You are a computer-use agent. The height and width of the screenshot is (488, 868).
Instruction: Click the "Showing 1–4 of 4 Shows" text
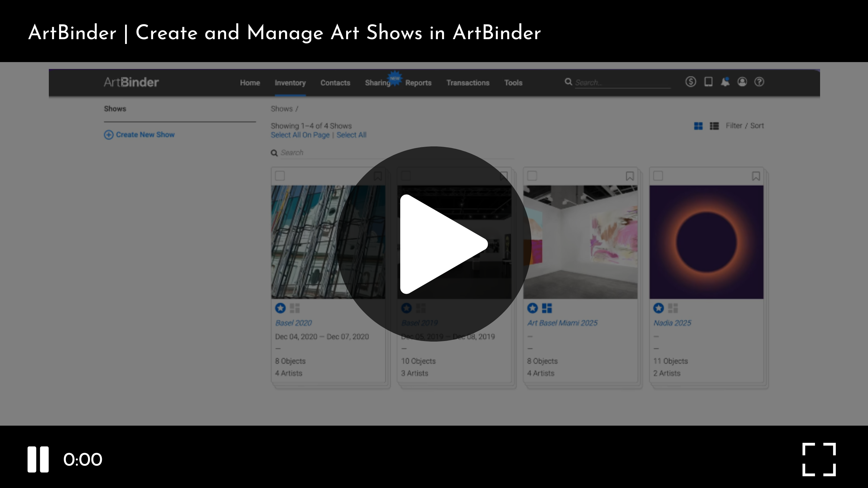pos(311,126)
